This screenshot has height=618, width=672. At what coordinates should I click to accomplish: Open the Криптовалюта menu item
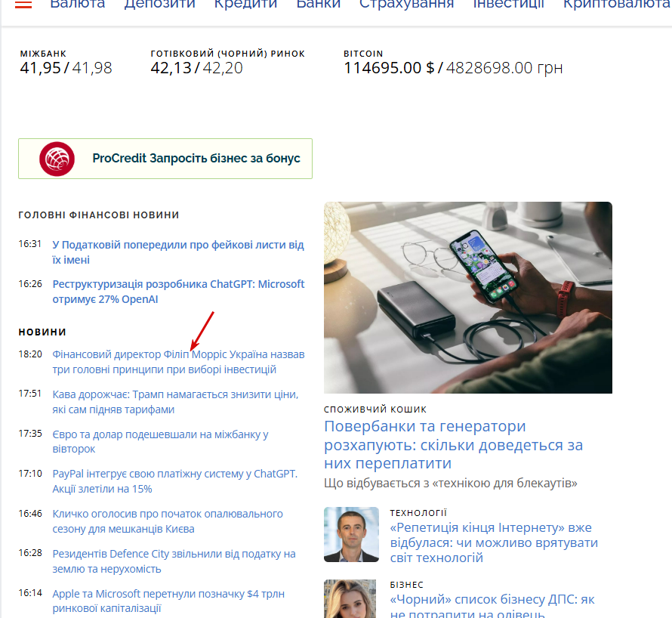click(617, 4)
